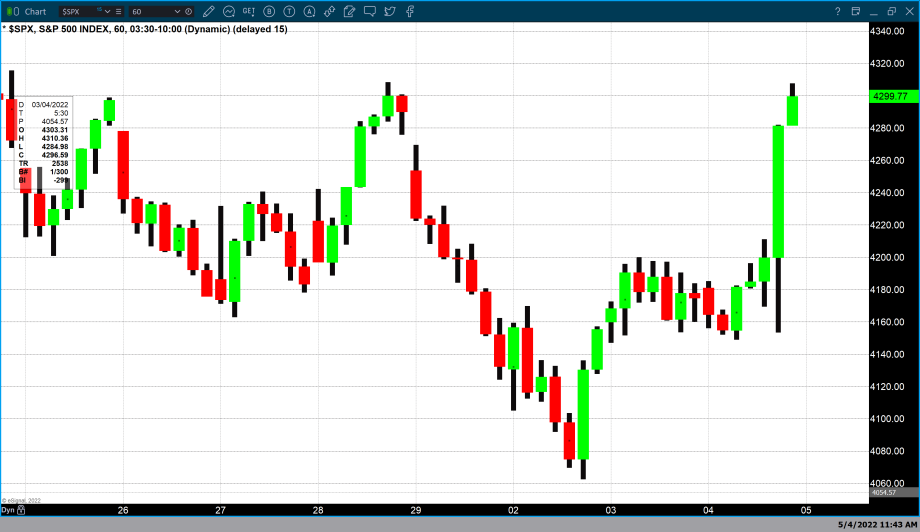Image resolution: width=920 pixels, height=532 pixels.
Task: Open the chat comment bubble icon
Action: point(370,11)
